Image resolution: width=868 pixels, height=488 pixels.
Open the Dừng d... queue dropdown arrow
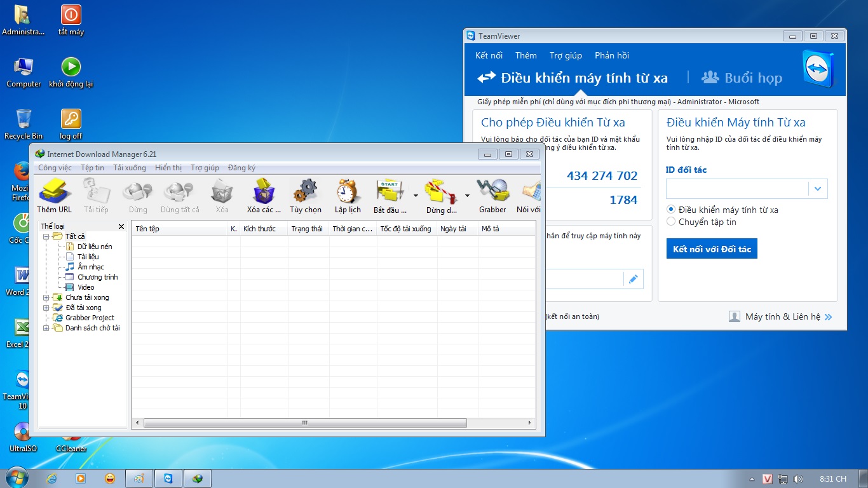coord(467,196)
